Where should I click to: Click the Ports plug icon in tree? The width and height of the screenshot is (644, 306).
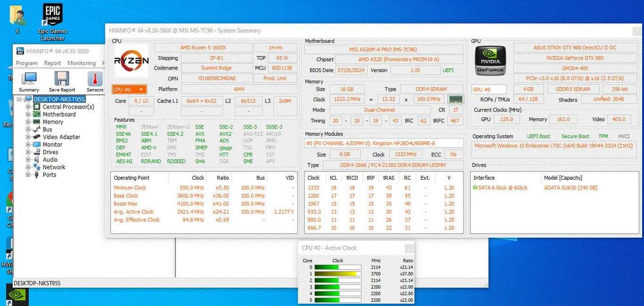click(36, 175)
